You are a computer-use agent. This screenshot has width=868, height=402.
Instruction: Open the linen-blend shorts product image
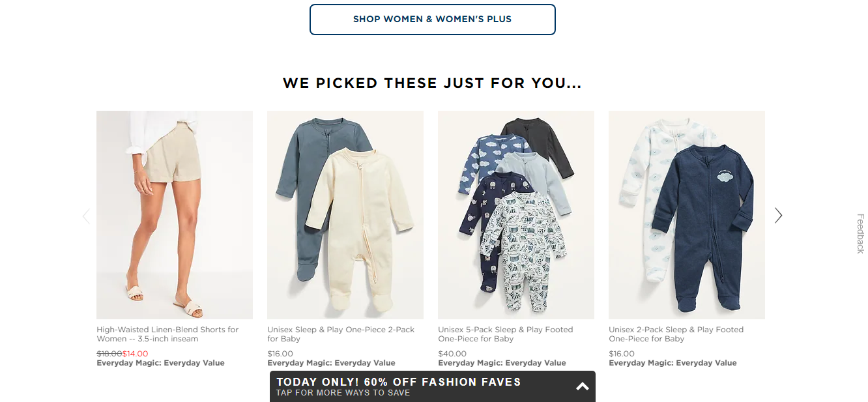tap(175, 215)
